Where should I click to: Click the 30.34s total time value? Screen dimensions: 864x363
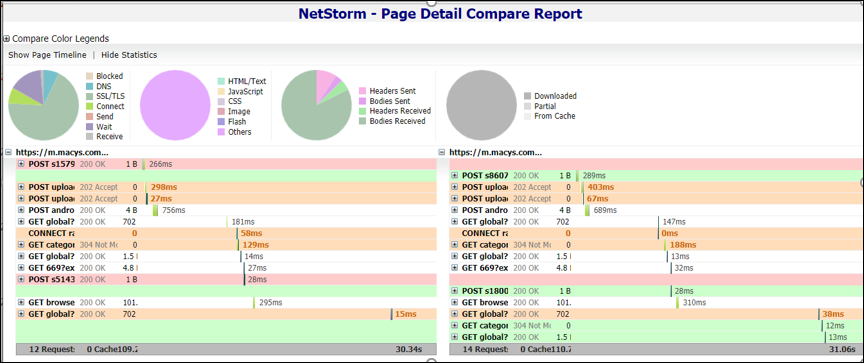408,349
